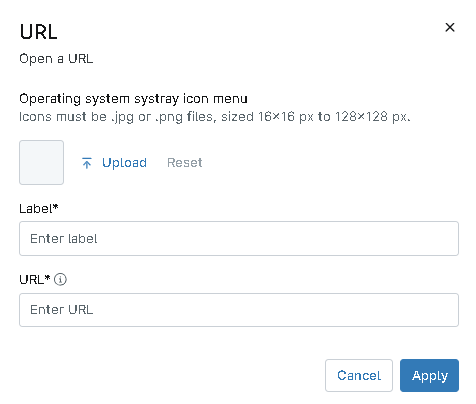This screenshot has height=404, width=476.
Task: Cancel the URL dialog
Action: (x=359, y=375)
